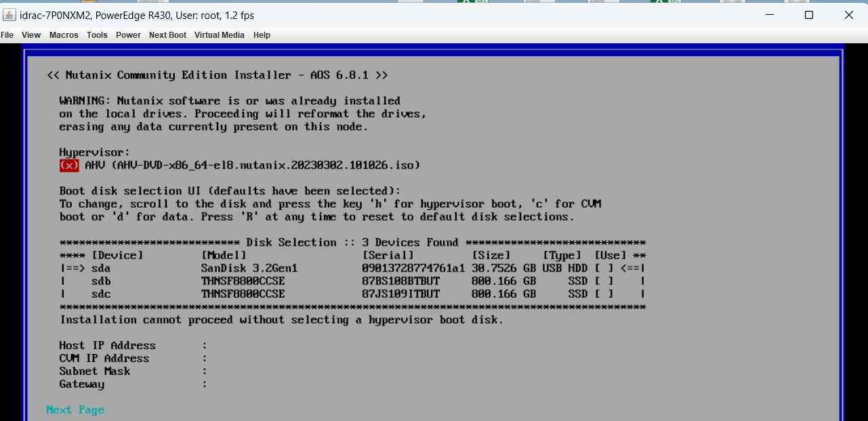Toggle Use checkbox for sdc disk
Screen dimensions: 868x421
pyautogui.click(x=604, y=294)
